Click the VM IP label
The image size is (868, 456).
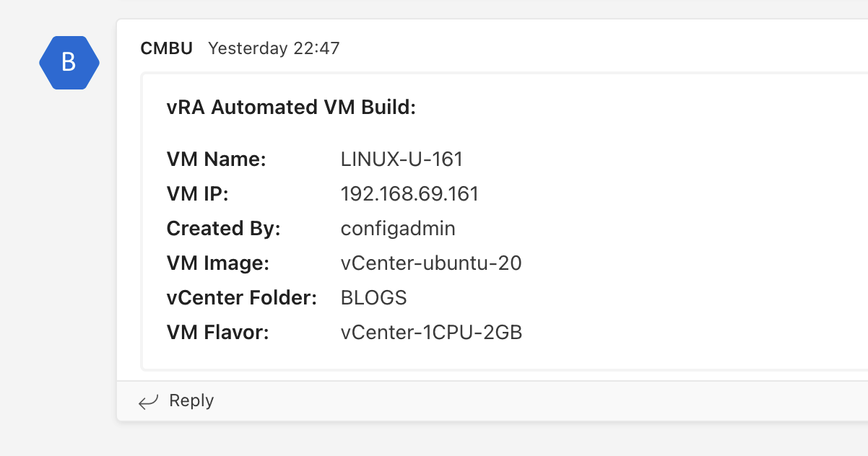tap(197, 194)
